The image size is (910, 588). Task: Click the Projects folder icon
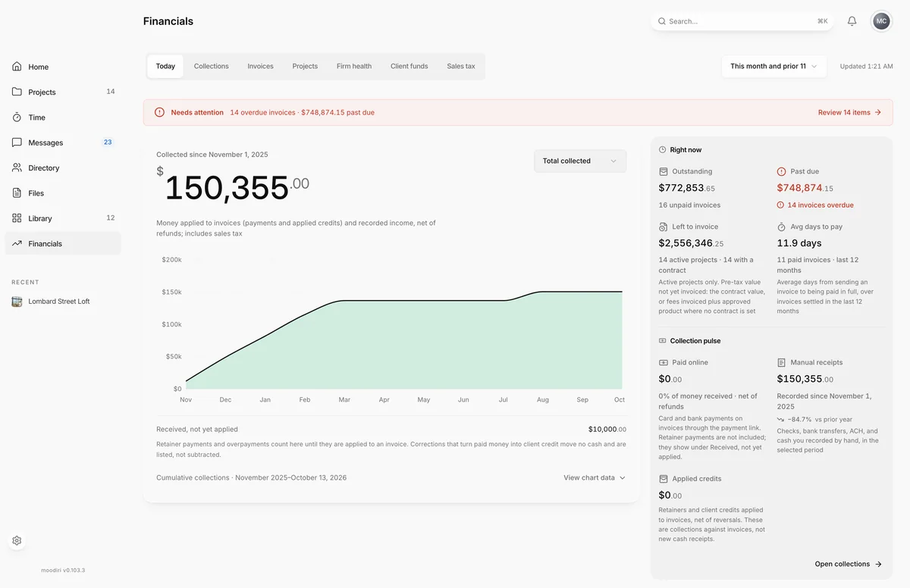[17, 92]
